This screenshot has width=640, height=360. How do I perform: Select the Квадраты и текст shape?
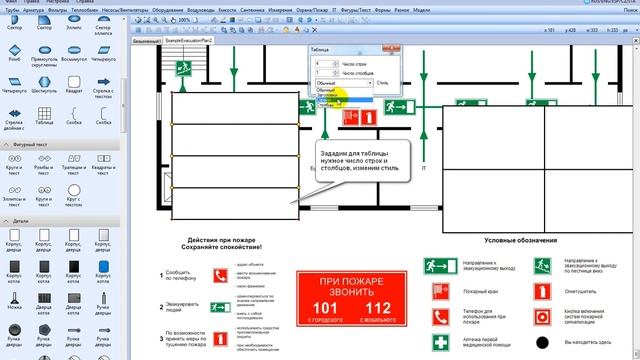(103, 164)
